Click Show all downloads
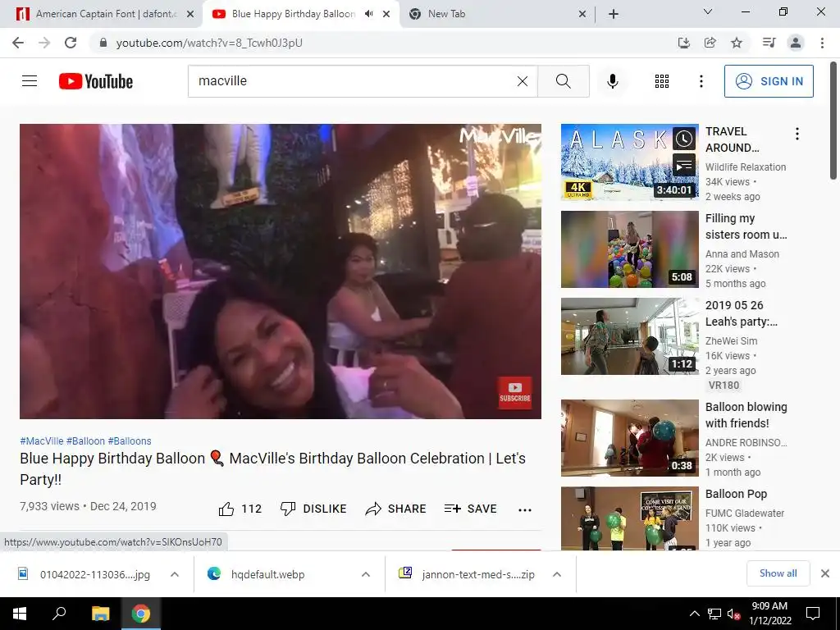 (778, 573)
